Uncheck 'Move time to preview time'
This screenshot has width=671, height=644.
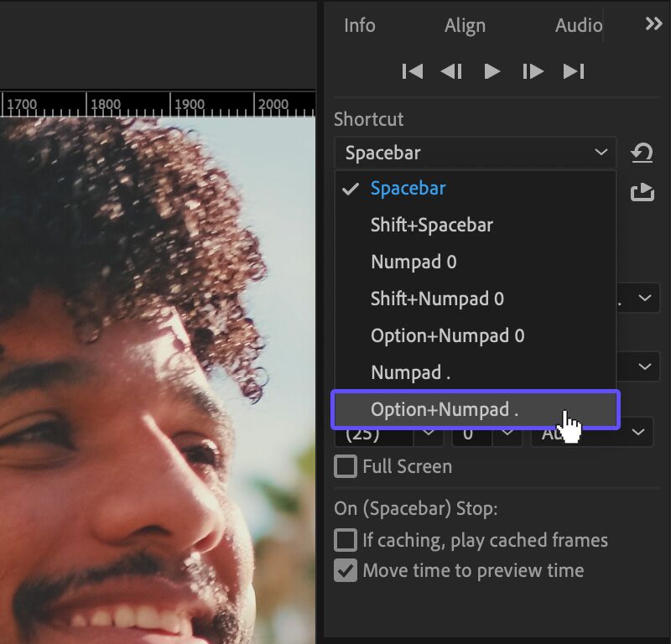pos(346,570)
